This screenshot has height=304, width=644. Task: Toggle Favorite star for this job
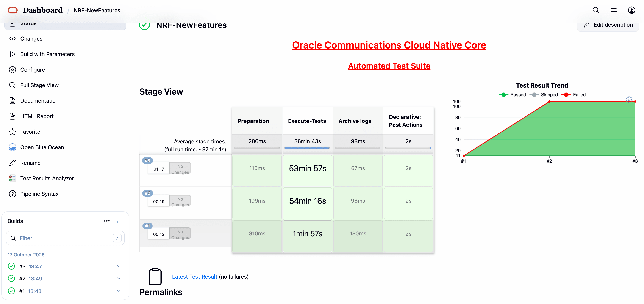30,132
